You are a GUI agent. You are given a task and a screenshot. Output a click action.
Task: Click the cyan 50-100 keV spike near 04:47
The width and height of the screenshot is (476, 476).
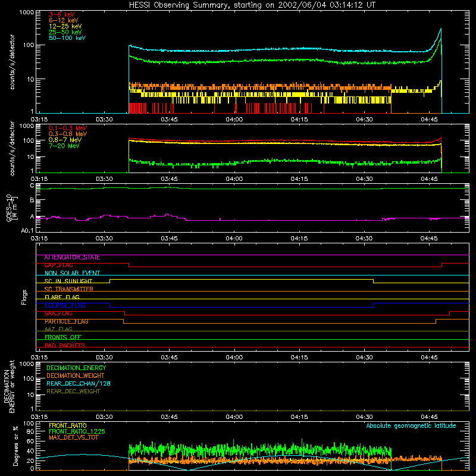[440, 30]
